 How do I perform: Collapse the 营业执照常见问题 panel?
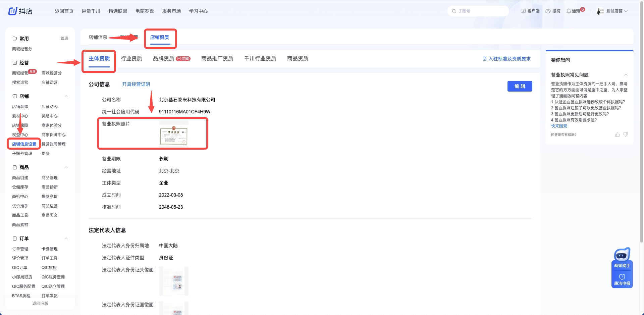coord(626,75)
